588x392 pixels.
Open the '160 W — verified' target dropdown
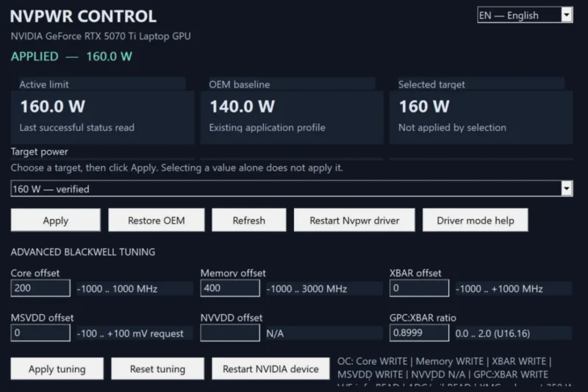[292, 189]
